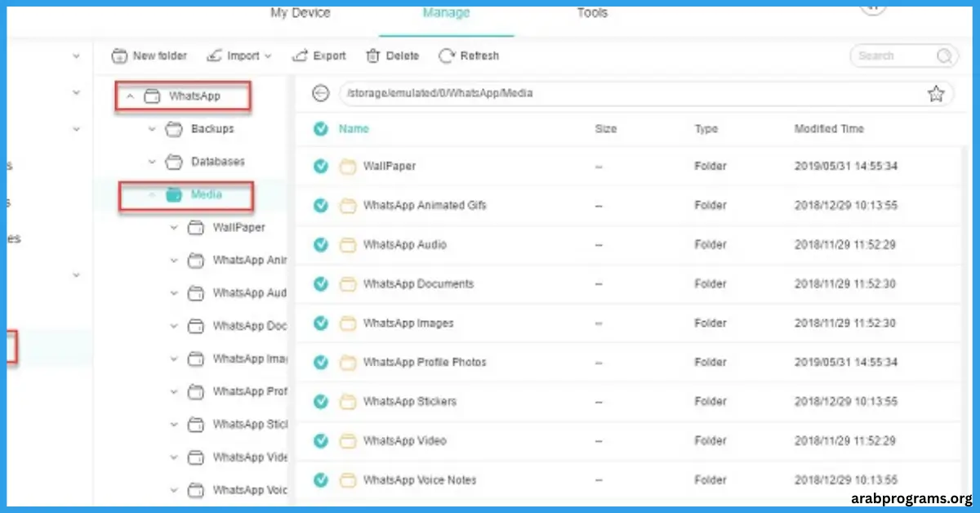Expand the WallPaper tree node
980x513 pixels.
click(174, 228)
